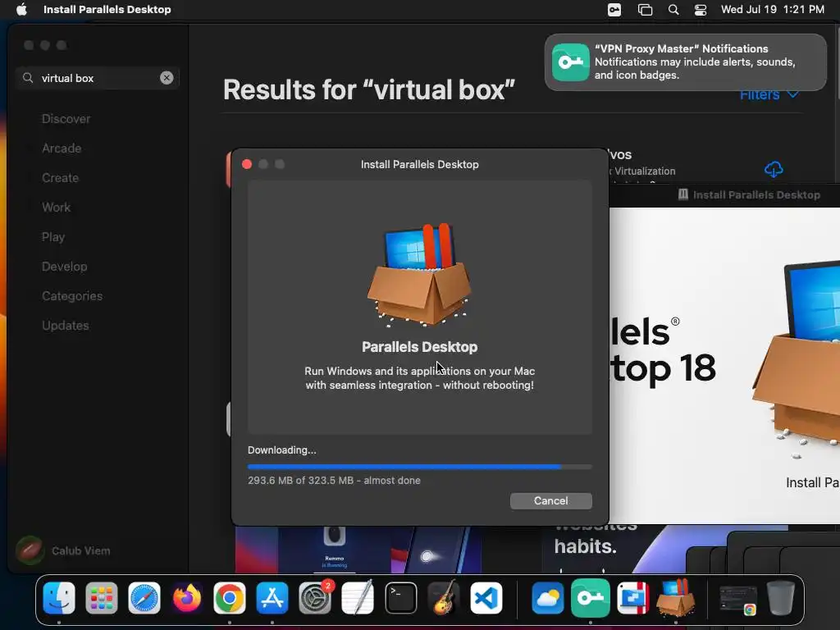This screenshot has width=840, height=630.
Task: Open the blue-window remote desktop Dock icon
Action: pyautogui.click(x=633, y=598)
